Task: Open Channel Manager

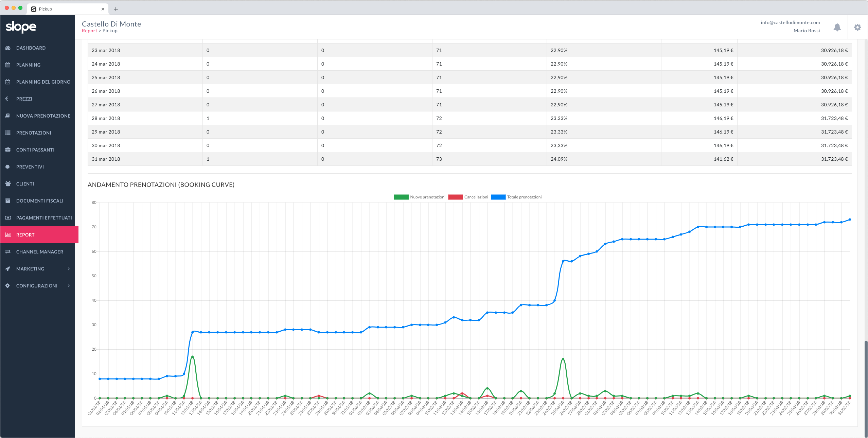Action: click(x=38, y=252)
